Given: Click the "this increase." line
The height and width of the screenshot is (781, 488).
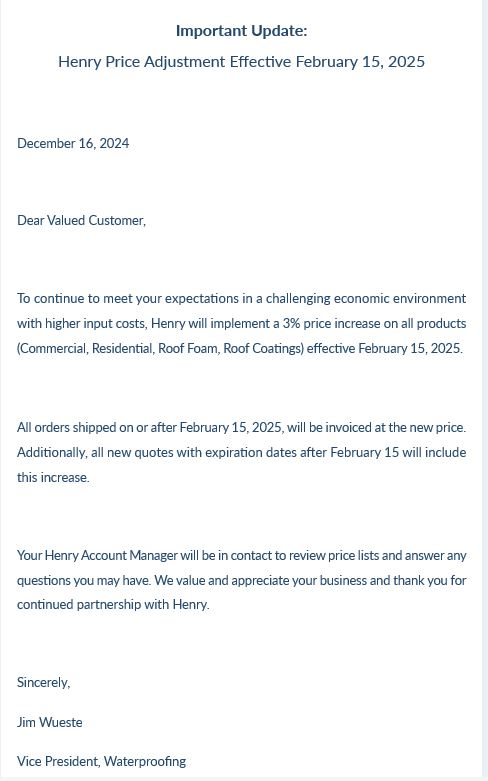Looking at the screenshot, I should point(53,477).
